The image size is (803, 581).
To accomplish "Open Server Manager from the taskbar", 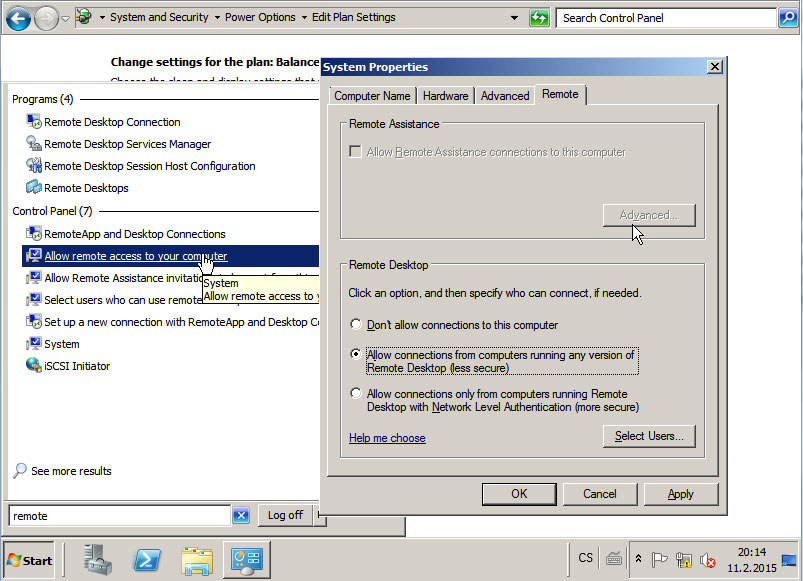I will tap(99, 560).
